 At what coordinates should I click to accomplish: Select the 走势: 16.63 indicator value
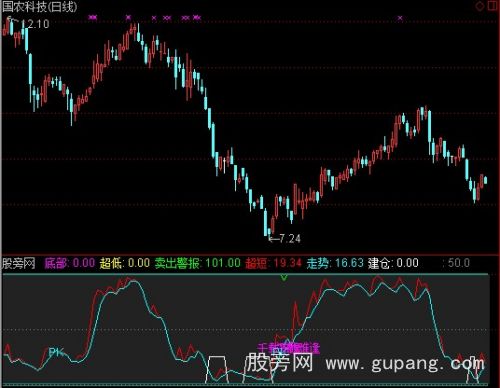[x=335, y=263]
